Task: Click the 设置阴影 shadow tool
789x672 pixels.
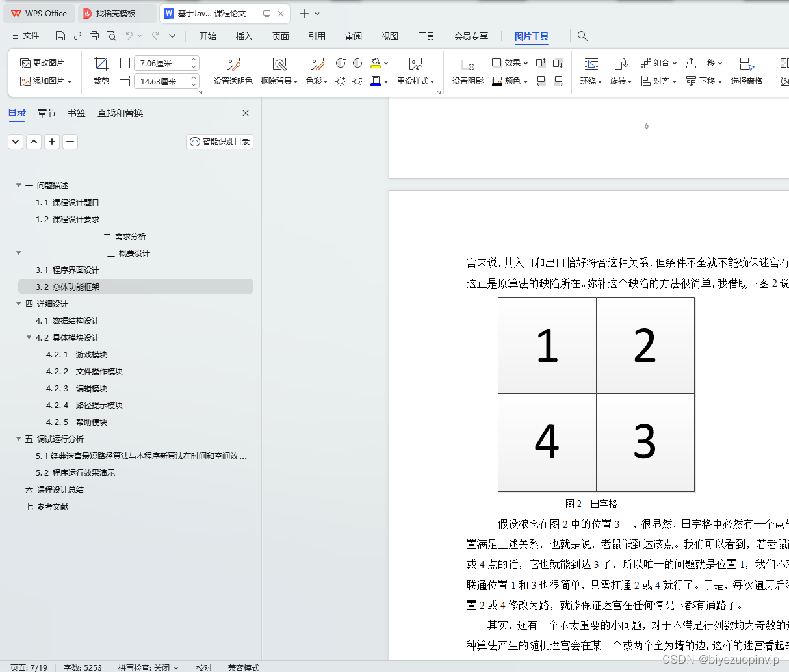Action: pos(467,71)
